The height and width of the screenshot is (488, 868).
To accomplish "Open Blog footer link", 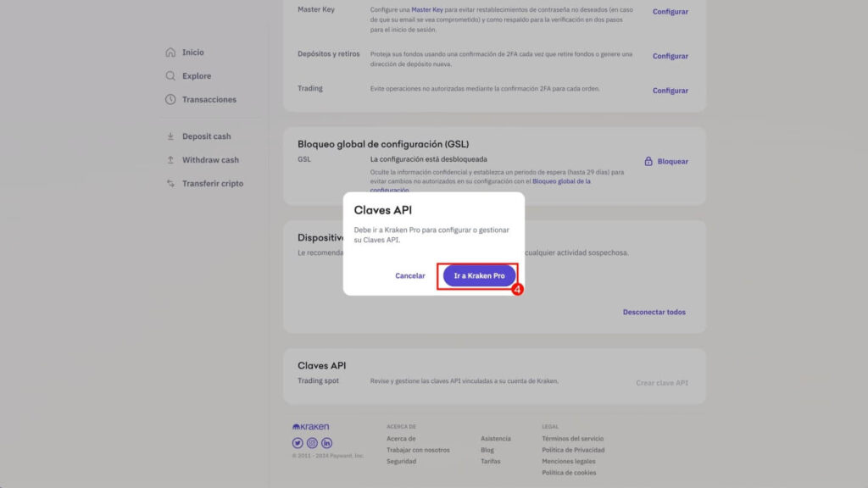I will point(487,450).
